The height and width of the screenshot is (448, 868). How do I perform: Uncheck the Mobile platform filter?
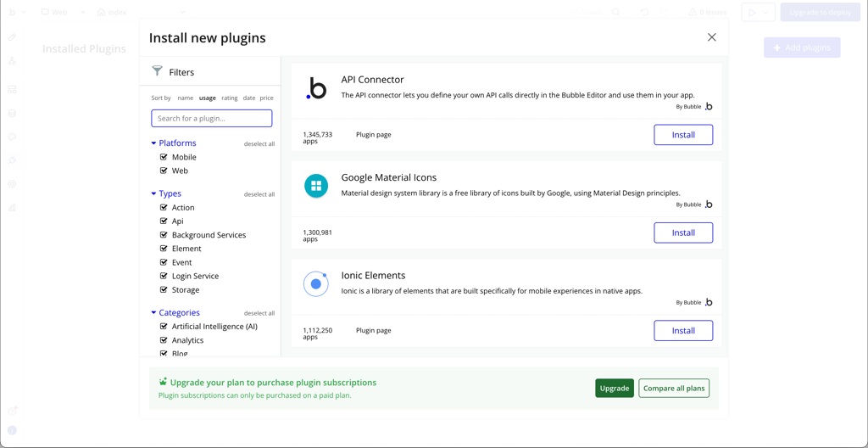164,157
